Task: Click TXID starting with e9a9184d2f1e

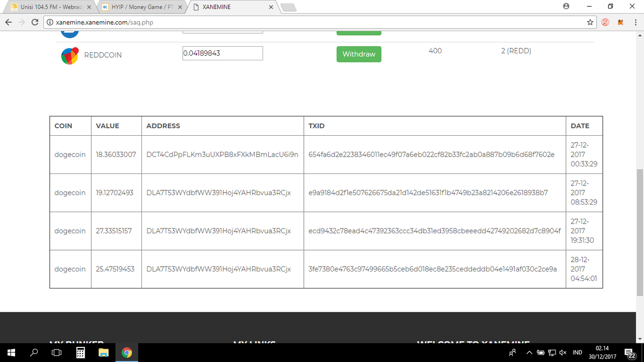Action: 428,193
